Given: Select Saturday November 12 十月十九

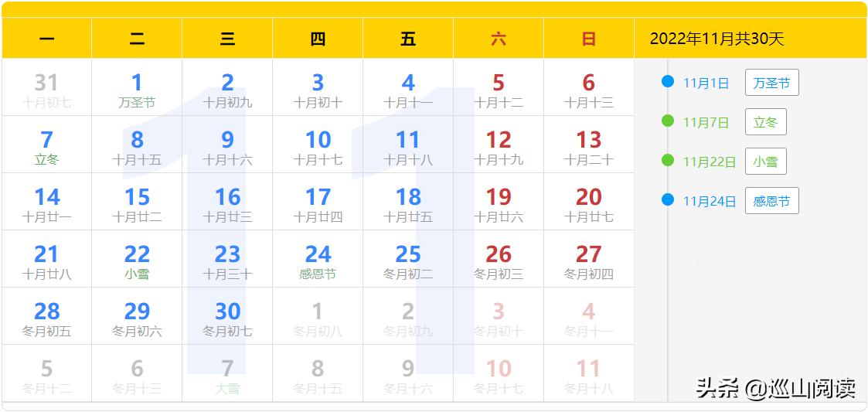Looking at the screenshot, I should [499, 145].
